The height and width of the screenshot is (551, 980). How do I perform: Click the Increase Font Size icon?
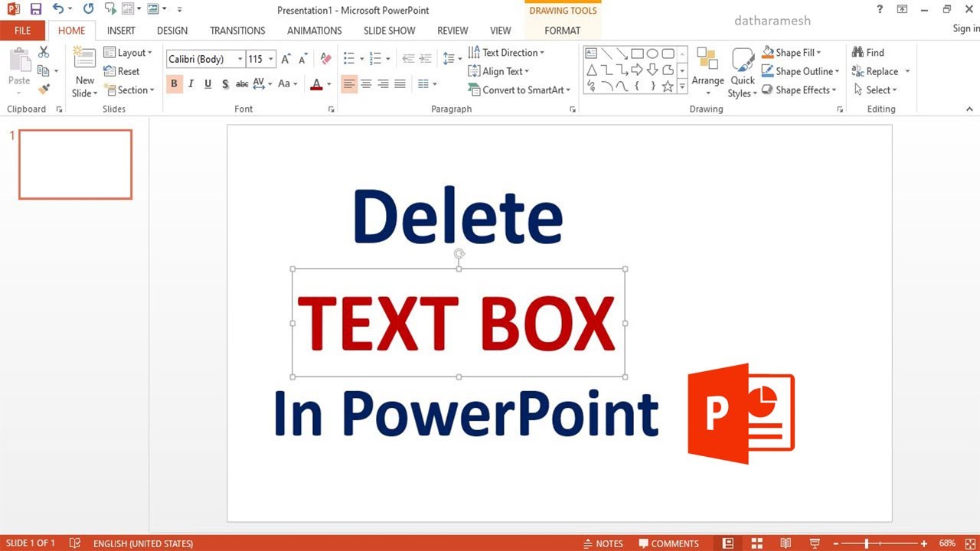286,59
